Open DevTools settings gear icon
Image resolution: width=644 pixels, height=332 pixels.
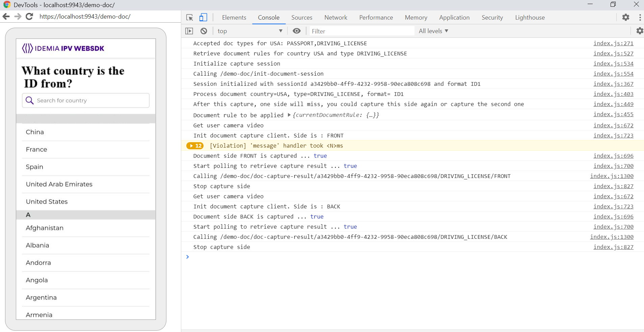coord(626,17)
